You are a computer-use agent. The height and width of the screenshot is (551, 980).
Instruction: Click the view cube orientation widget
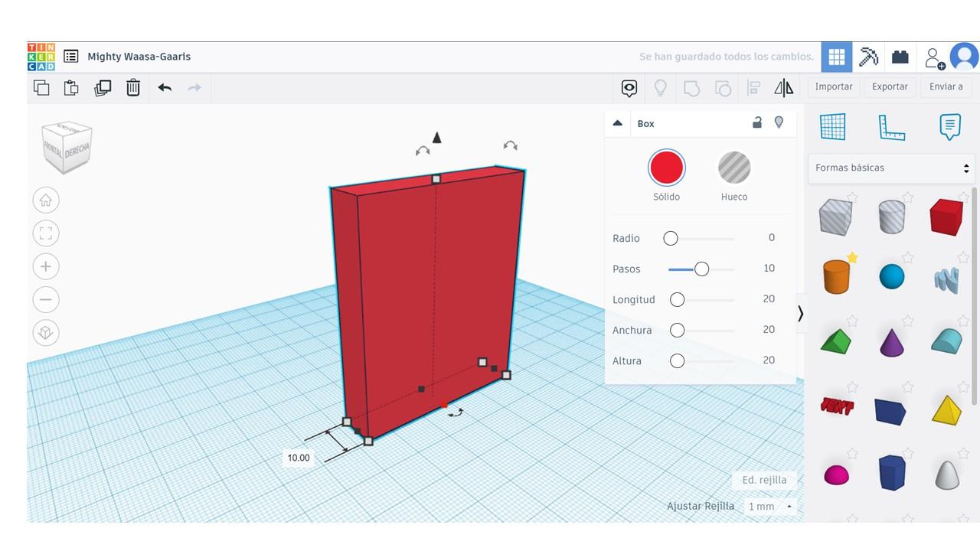[67, 146]
